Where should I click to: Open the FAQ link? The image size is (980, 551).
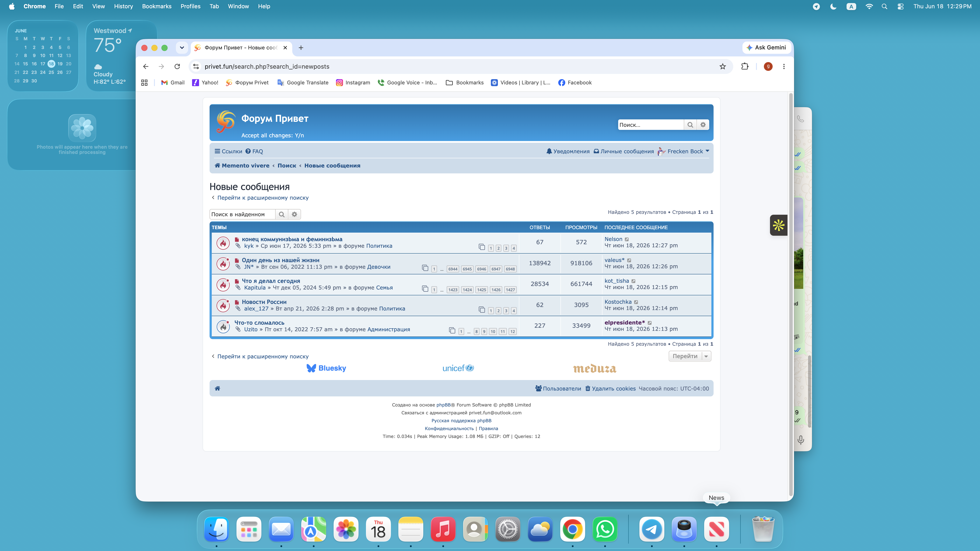point(254,151)
